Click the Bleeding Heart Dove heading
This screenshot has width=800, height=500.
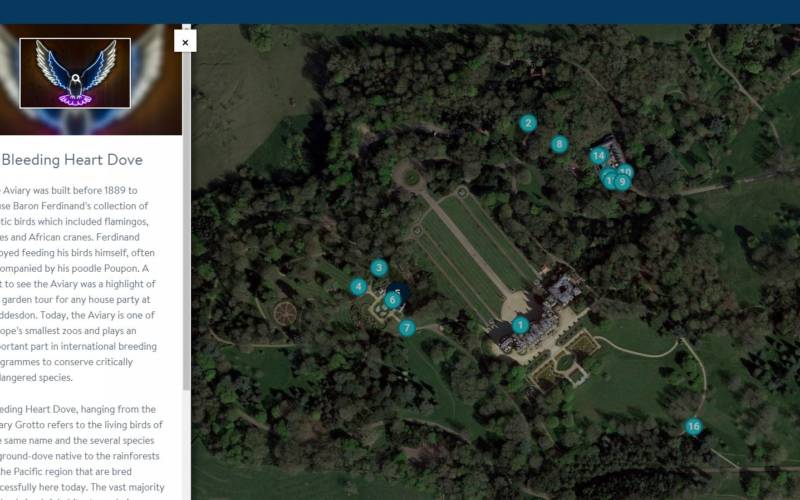click(72, 160)
